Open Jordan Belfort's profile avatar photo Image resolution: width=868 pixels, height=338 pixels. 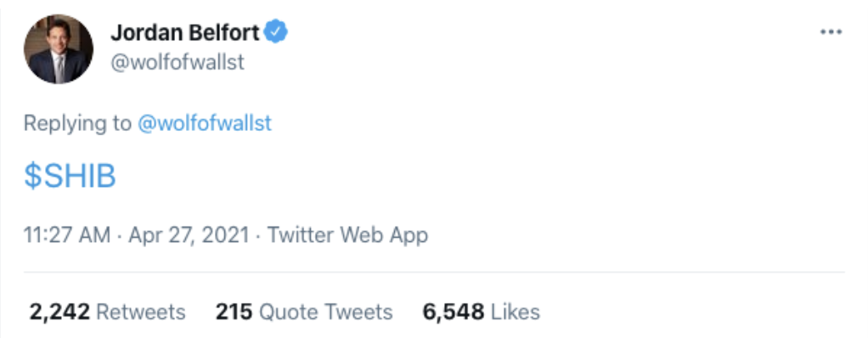[x=59, y=49]
